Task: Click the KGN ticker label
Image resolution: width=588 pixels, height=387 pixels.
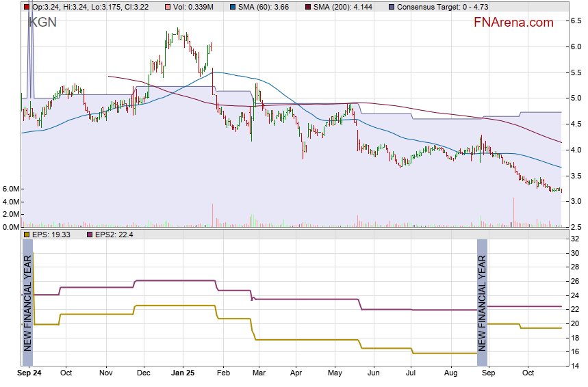Action: pyautogui.click(x=42, y=22)
